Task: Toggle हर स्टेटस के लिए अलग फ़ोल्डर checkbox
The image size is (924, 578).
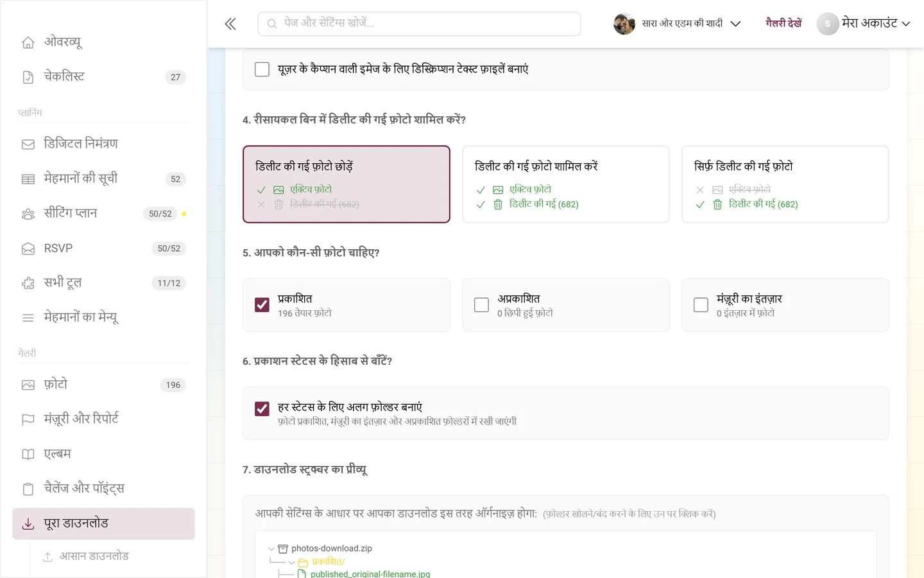Action: (x=262, y=409)
